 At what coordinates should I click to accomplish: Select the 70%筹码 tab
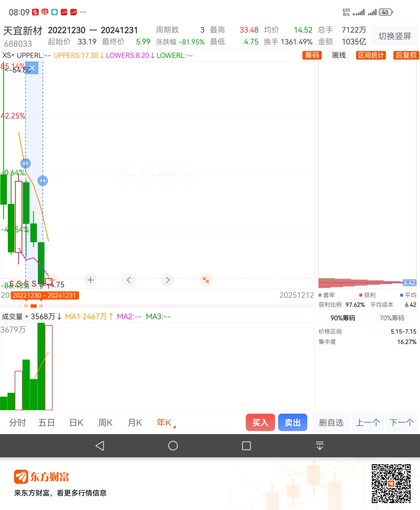pyautogui.click(x=392, y=318)
